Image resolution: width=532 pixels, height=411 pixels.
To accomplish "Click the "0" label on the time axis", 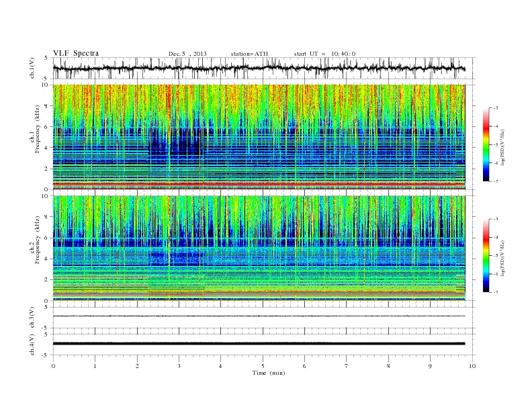I will click(53, 366).
